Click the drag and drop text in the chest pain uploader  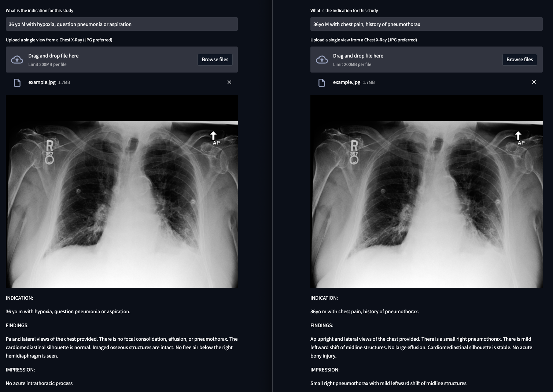358,56
